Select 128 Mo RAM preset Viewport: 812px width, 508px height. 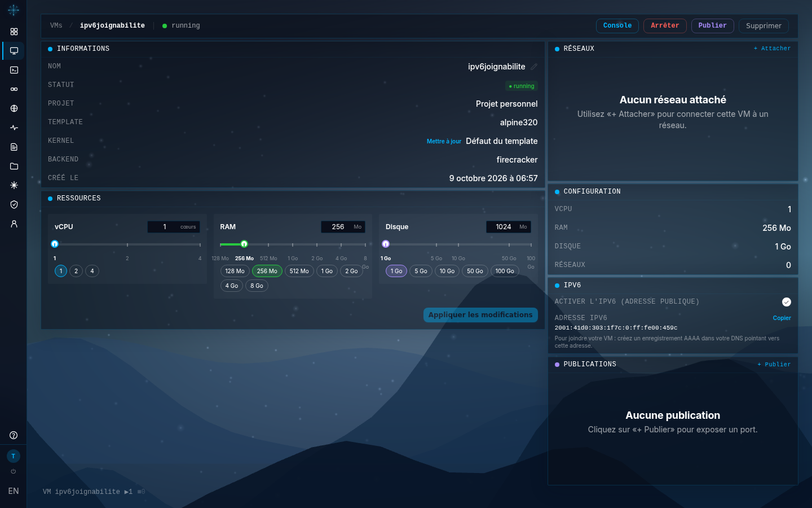[x=235, y=271]
